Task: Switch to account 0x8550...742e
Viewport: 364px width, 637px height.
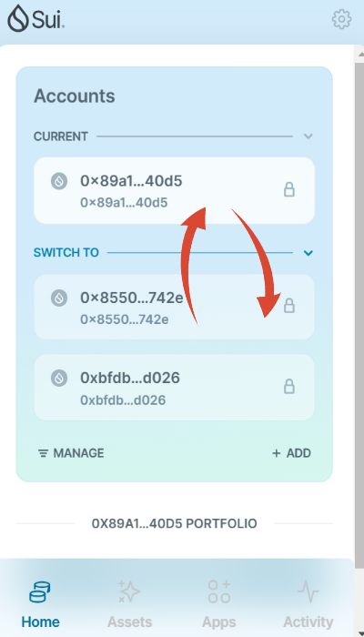Action: [175, 308]
